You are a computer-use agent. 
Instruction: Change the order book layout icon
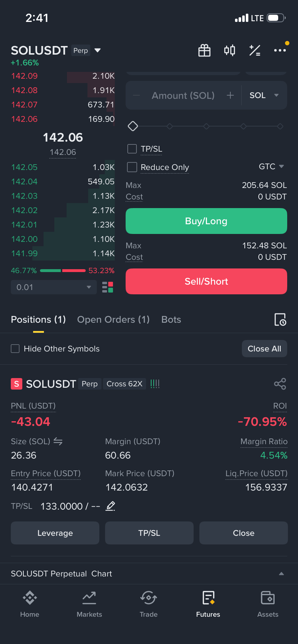[108, 287]
